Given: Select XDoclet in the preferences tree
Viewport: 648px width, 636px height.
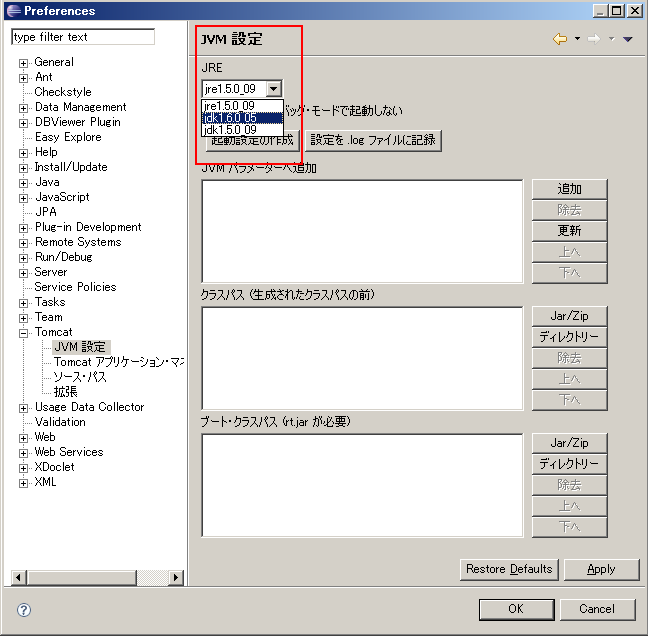Looking at the screenshot, I should [55, 467].
